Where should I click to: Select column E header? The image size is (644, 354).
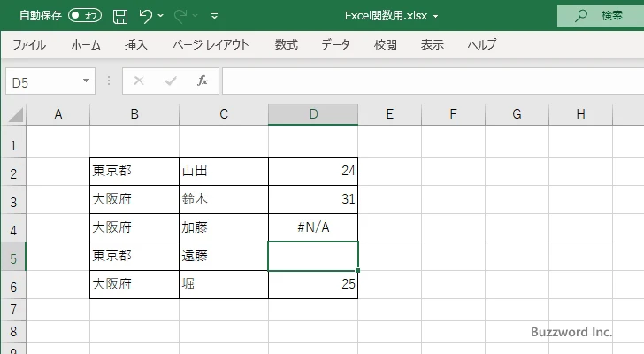coord(390,114)
